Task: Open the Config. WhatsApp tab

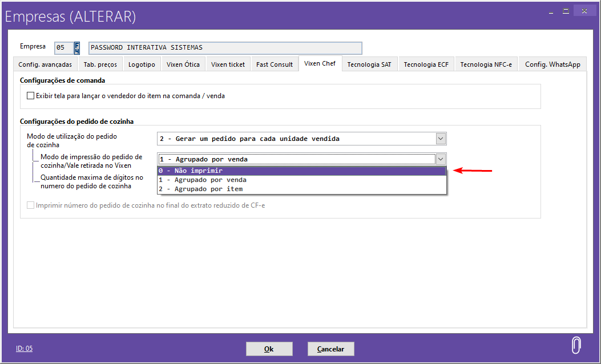Action: (x=552, y=64)
